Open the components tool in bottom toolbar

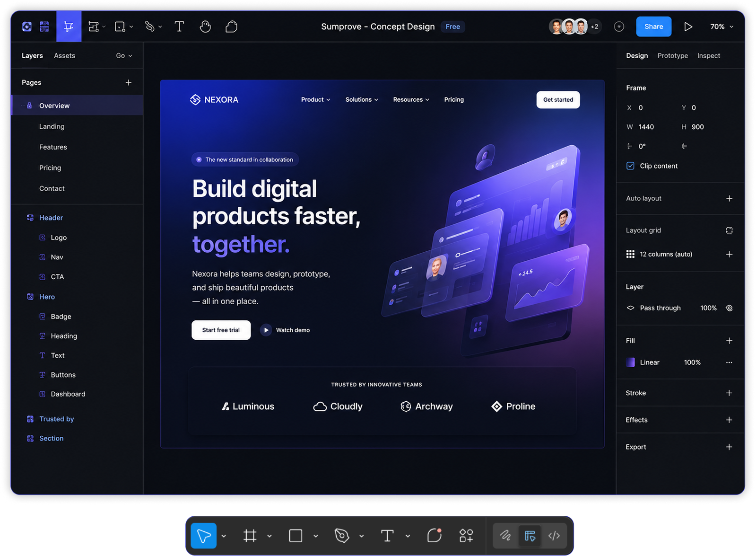click(466, 536)
